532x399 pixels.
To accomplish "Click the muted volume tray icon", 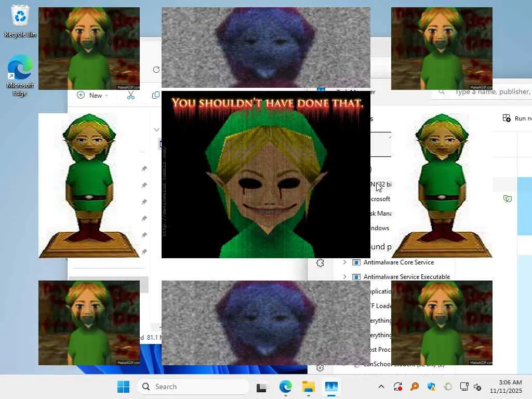I will click(477, 387).
